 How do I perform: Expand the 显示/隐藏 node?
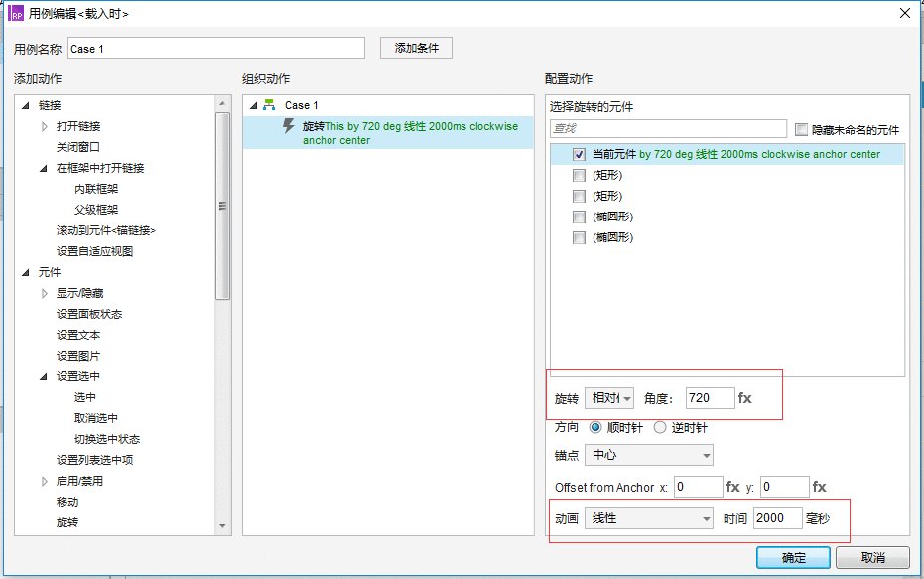coord(45,293)
